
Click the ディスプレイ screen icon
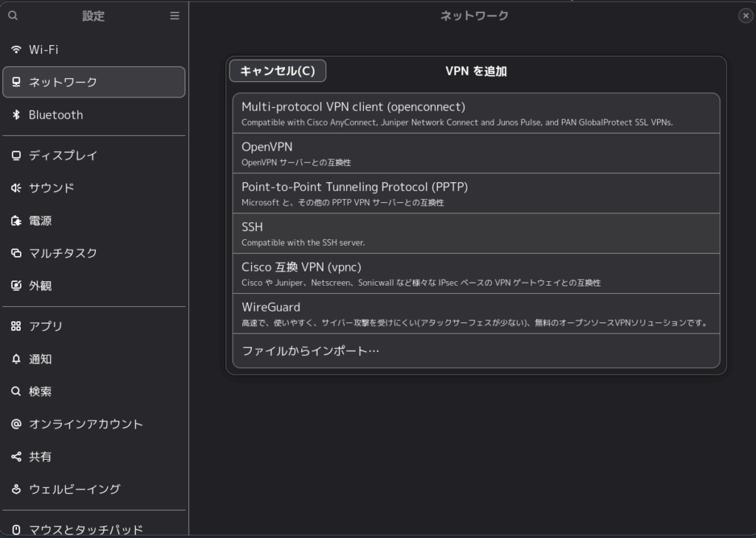pyautogui.click(x=16, y=155)
